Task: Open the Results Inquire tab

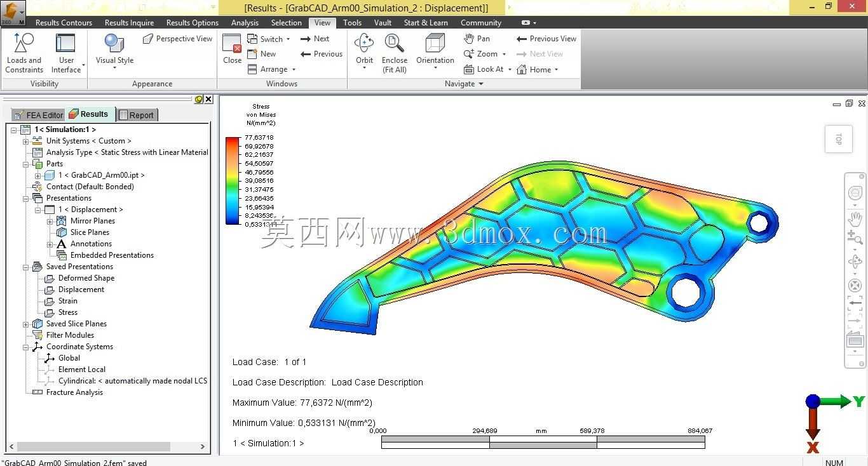Action: pos(129,22)
